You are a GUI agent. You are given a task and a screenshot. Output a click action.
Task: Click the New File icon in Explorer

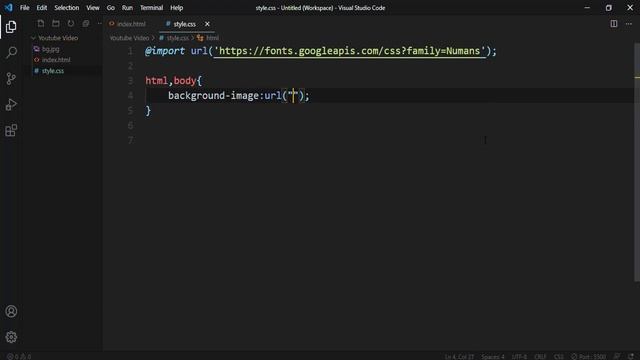pos(41,24)
